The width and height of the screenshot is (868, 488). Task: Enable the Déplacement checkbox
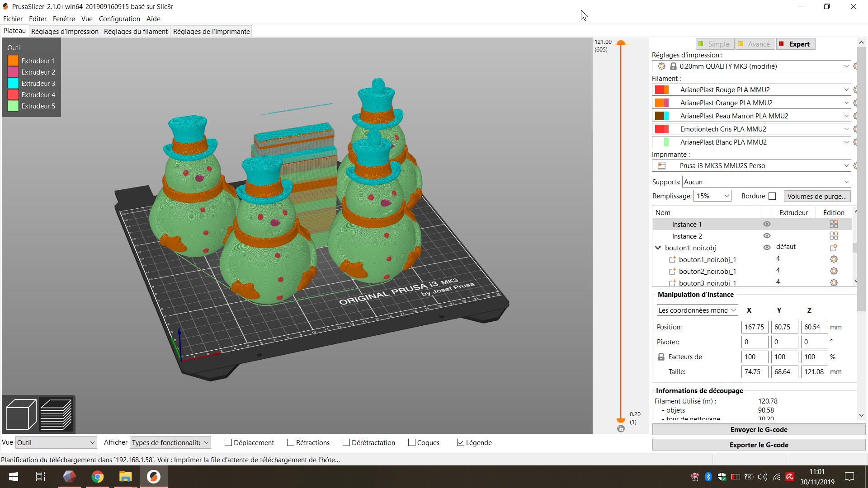click(x=228, y=443)
